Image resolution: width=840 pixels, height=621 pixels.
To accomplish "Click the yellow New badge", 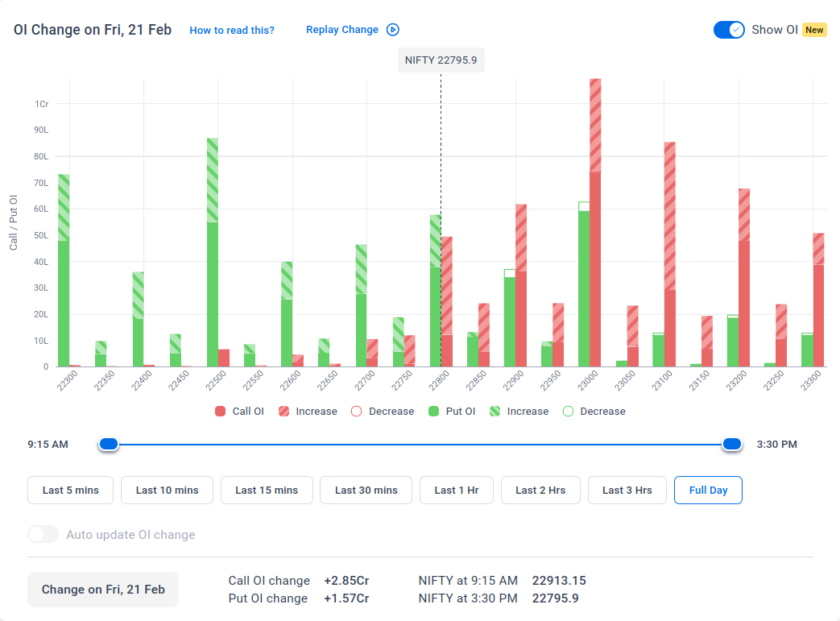I will coord(814,30).
